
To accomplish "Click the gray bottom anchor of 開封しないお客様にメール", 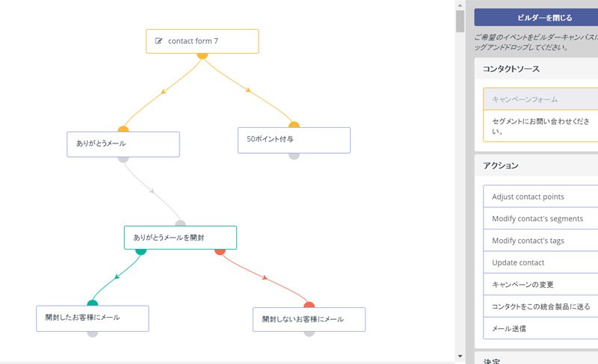I will click(x=309, y=334).
